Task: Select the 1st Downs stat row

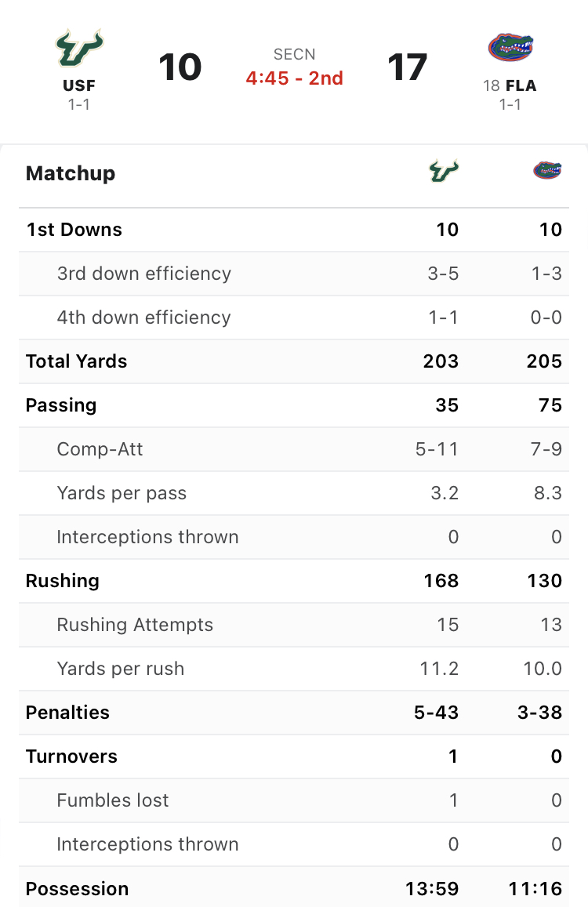Action: [294, 230]
